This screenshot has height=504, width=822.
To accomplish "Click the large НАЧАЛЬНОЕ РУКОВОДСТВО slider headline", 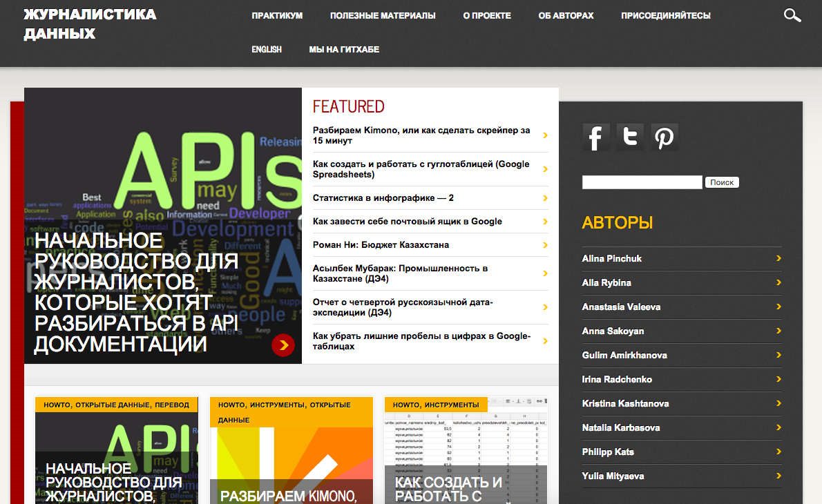I will click(x=136, y=292).
